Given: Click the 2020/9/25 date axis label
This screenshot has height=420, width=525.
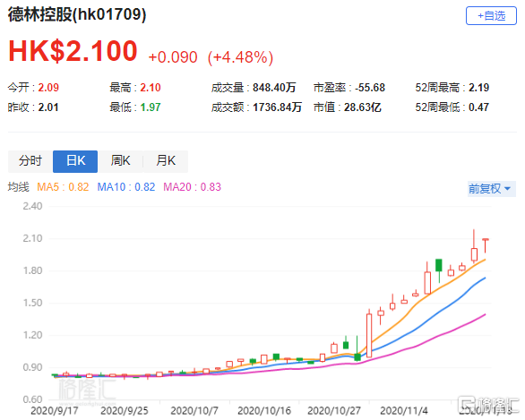Looking at the screenshot, I should click(x=125, y=411).
